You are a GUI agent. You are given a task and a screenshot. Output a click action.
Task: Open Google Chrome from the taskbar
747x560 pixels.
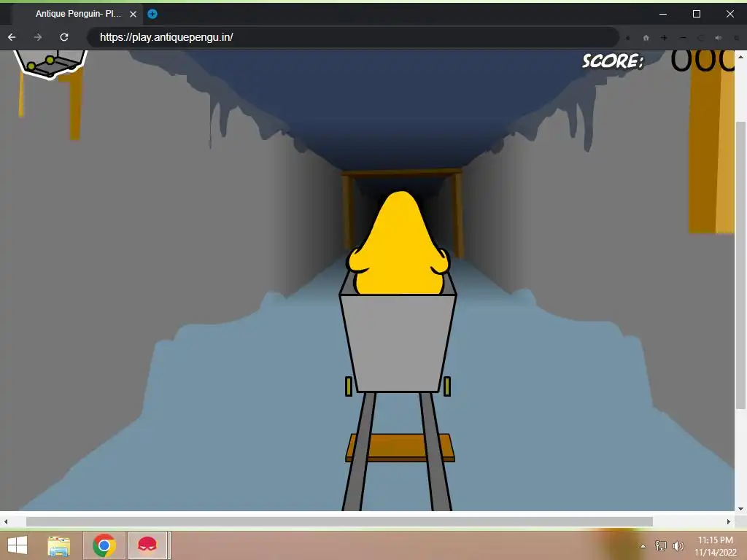click(x=104, y=545)
